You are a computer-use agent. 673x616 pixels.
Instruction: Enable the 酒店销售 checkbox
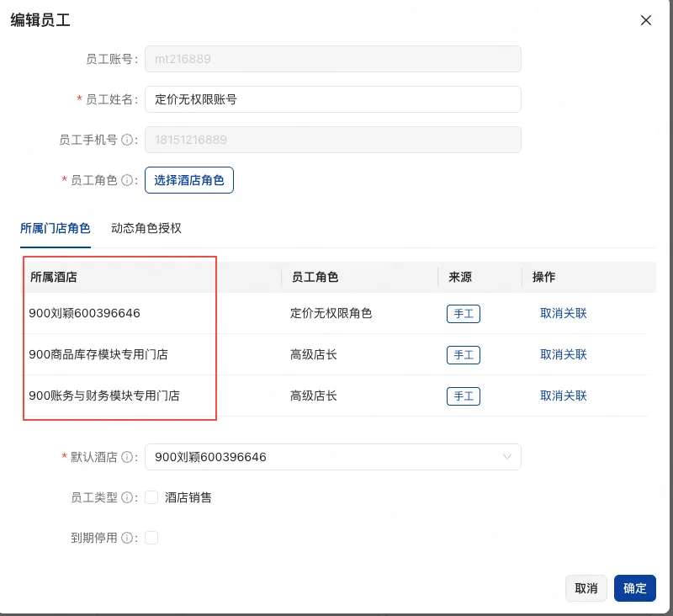pyautogui.click(x=151, y=497)
